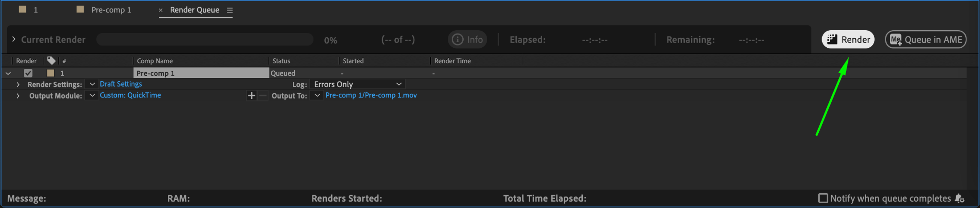Open Render Settings template dropdown arrow
Viewport: 980px width, 208px height.
[x=92, y=84]
